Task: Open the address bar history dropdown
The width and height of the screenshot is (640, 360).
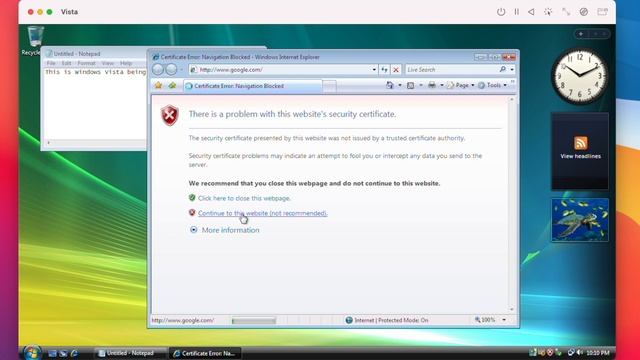Action: (x=374, y=70)
